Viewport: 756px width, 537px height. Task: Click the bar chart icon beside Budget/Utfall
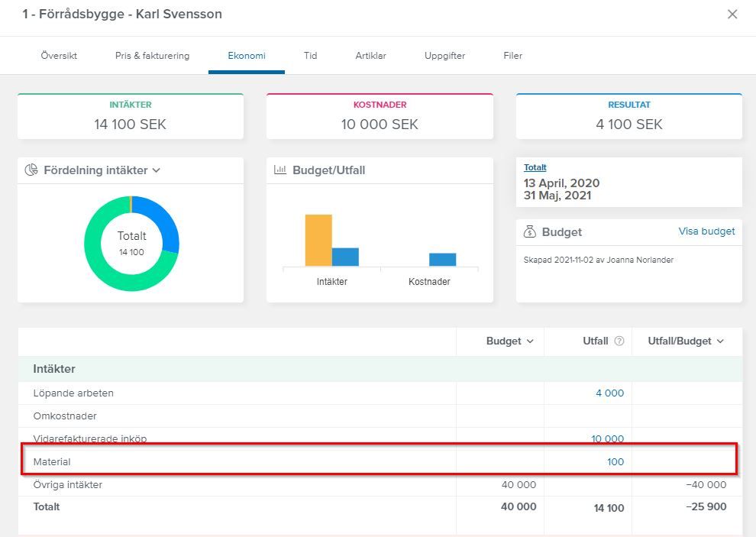coord(280,170)
